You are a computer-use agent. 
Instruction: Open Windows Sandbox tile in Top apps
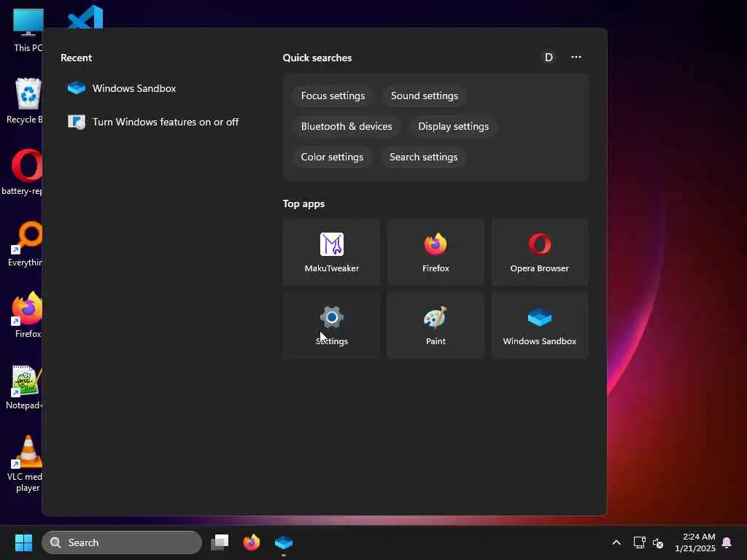coord(539,325)
